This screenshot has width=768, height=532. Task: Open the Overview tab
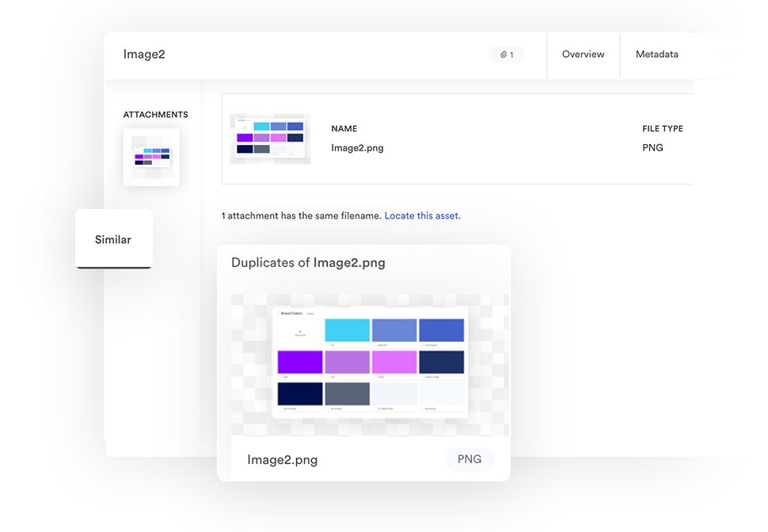[x=583, y=55]
